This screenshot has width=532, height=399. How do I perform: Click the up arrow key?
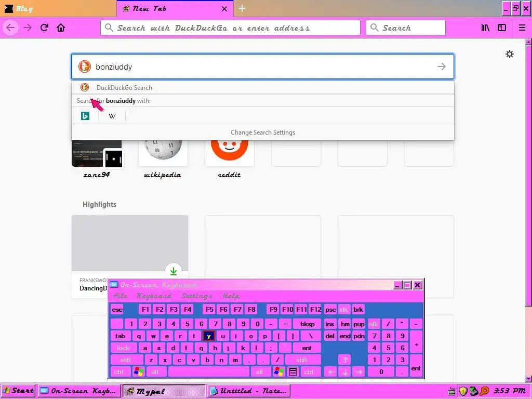[345, 360]
